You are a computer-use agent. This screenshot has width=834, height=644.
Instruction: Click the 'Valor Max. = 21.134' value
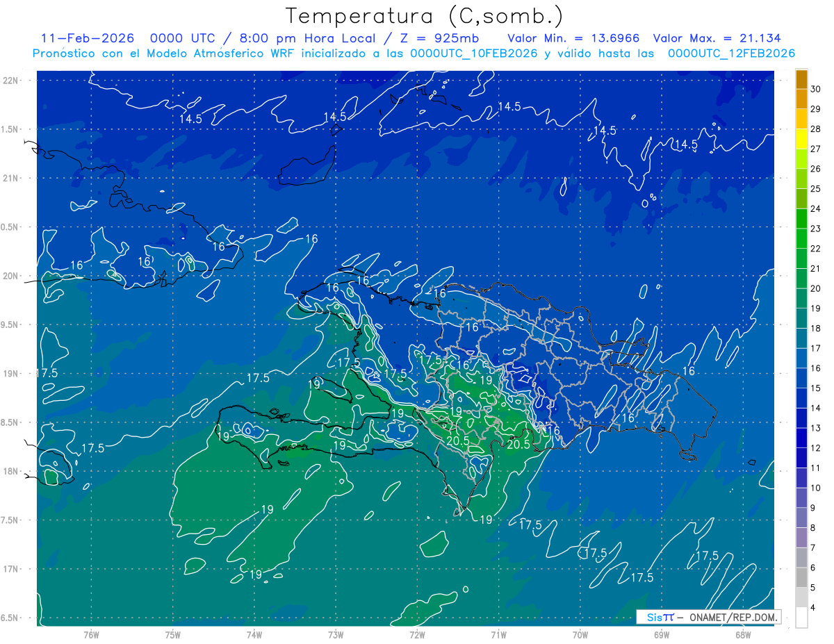717,38
